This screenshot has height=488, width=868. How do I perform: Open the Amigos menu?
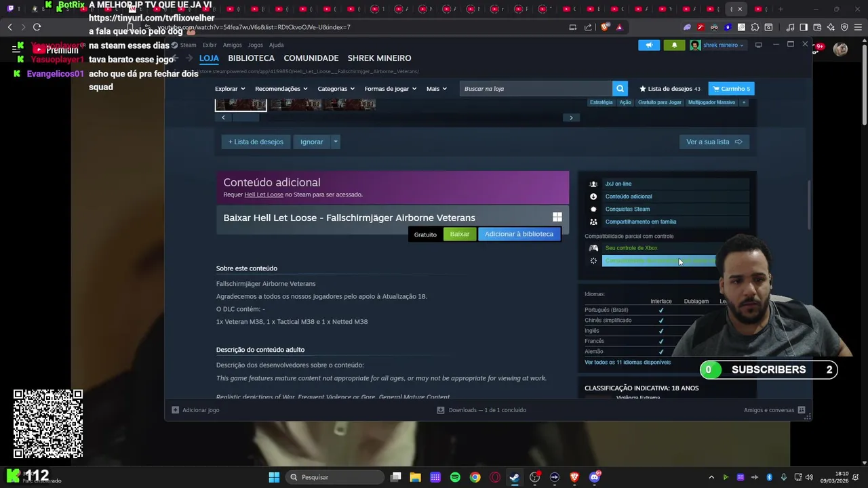tap(232, 45)
